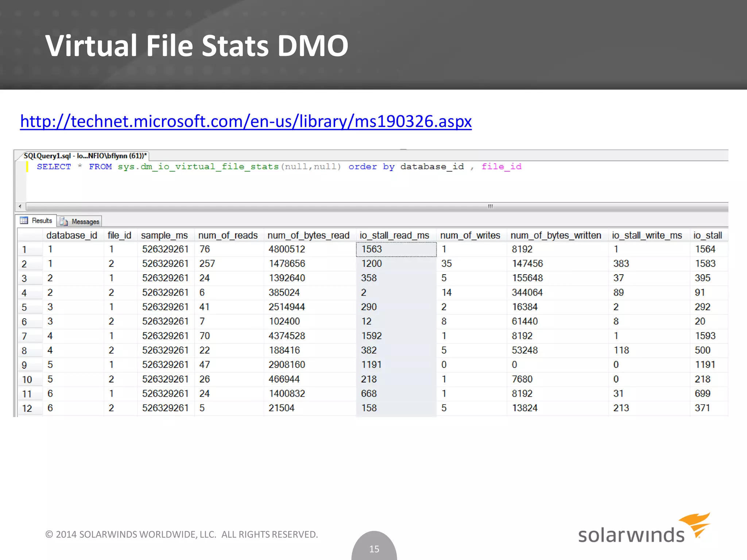The image size is (747, 560).
Task: Click num_of_reads value 76
Action: click(205, 249)
